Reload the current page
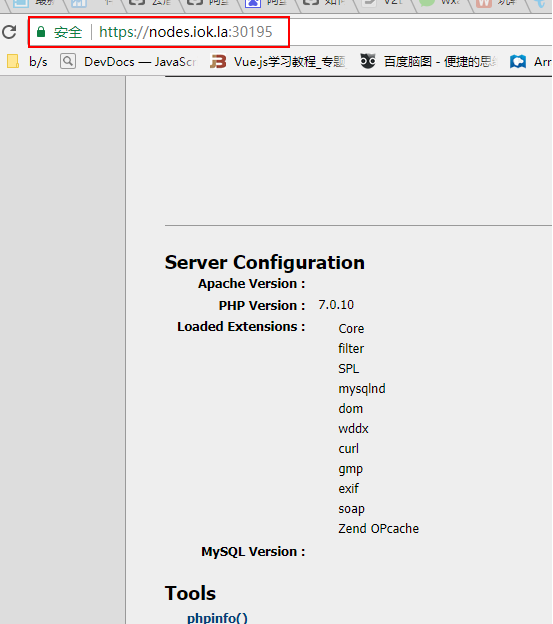The image size is (553, 624). tap(10, 32)
